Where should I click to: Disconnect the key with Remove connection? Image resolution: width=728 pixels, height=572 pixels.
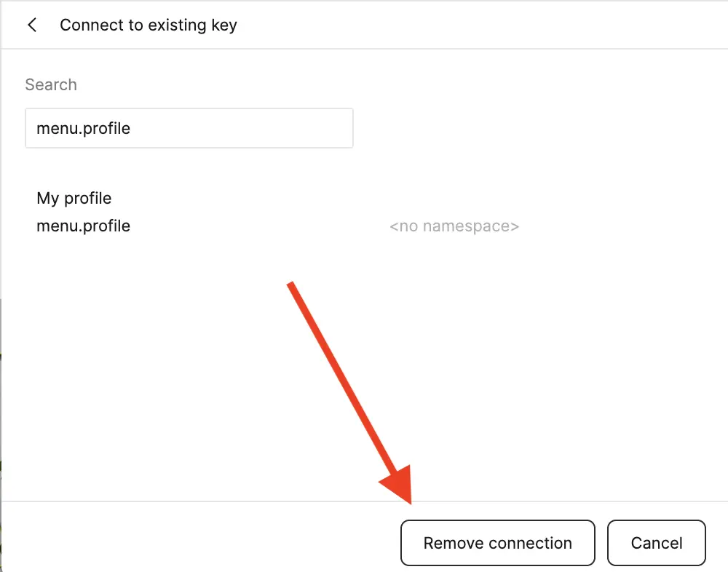point(497,543)
